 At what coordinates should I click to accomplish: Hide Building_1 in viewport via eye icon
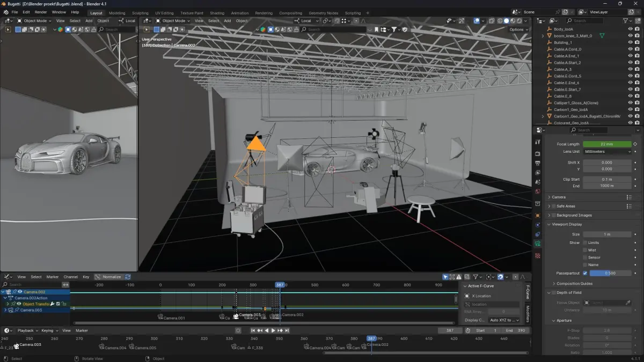(x=631, y=42)
